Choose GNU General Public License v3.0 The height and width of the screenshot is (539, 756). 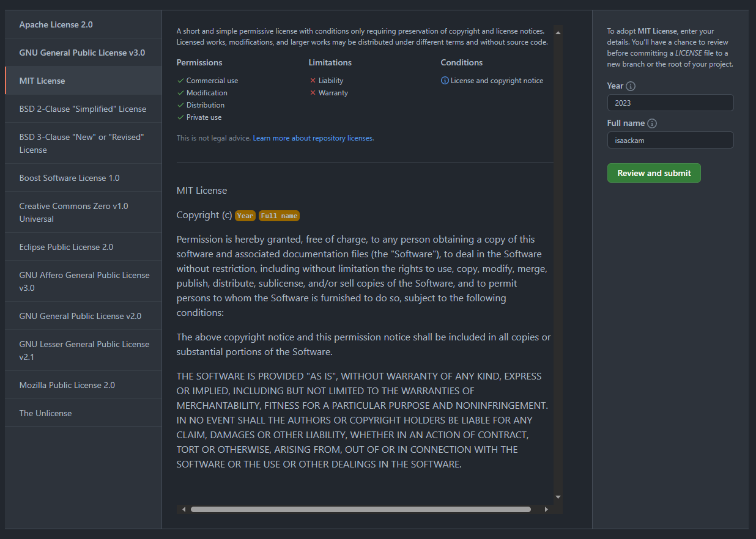[x=82, y=53]
